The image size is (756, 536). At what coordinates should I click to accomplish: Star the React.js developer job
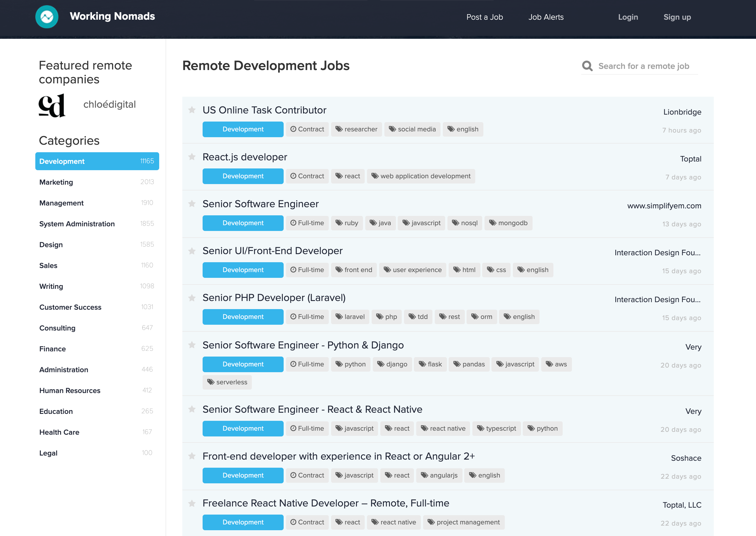(x=192, y=157)
